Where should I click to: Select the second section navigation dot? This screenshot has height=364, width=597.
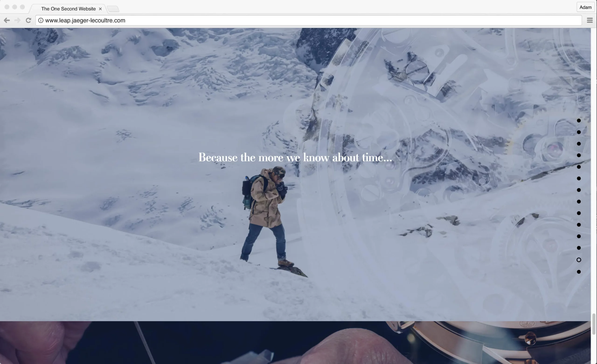click(579, 132)
